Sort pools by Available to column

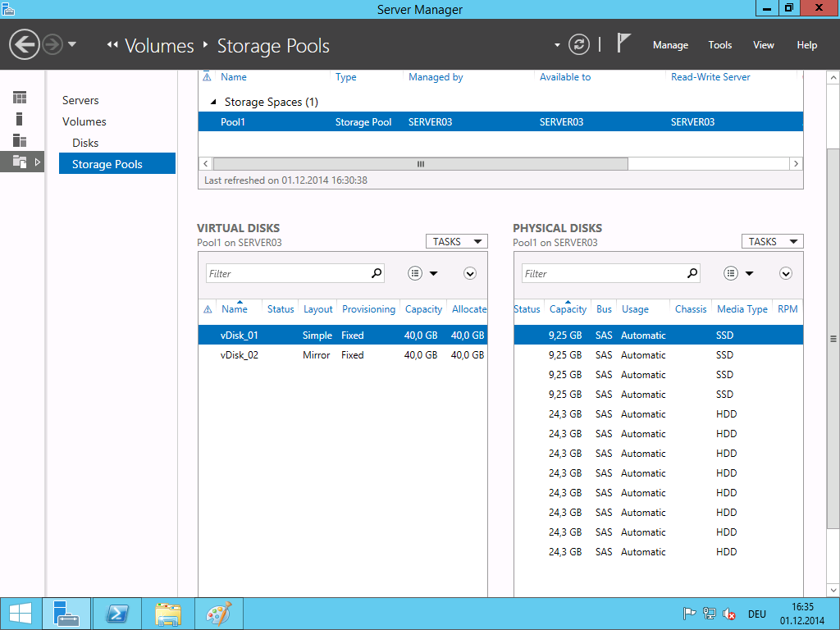click(565, 77)
